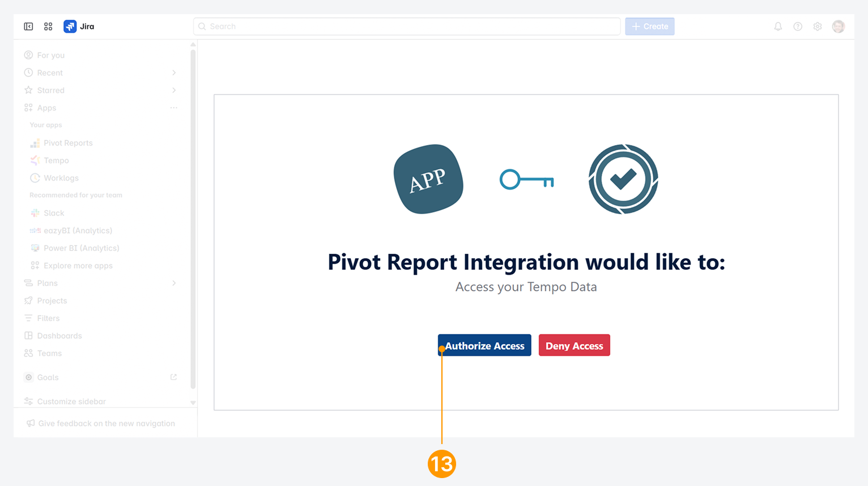The height and width of the screenshot is (486, 868).
Task: Click the sidebar vertical scrollbar
Action: click(193, 219)
